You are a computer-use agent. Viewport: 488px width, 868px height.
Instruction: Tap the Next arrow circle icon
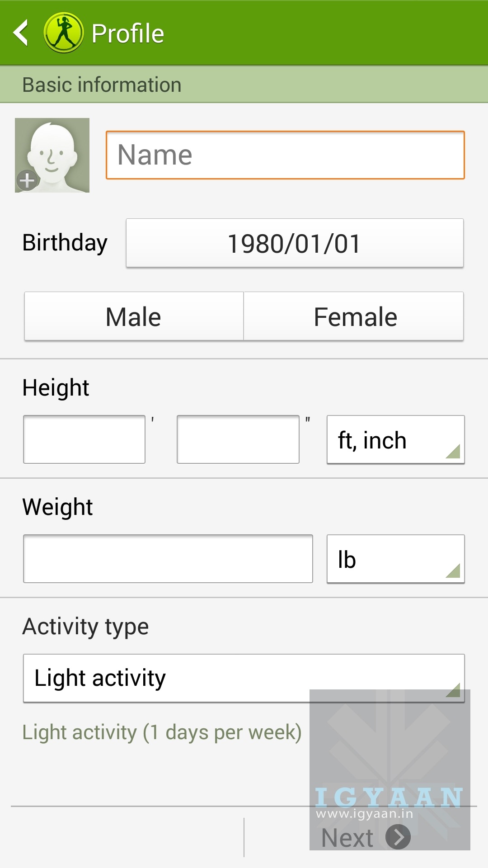(398, 837)
